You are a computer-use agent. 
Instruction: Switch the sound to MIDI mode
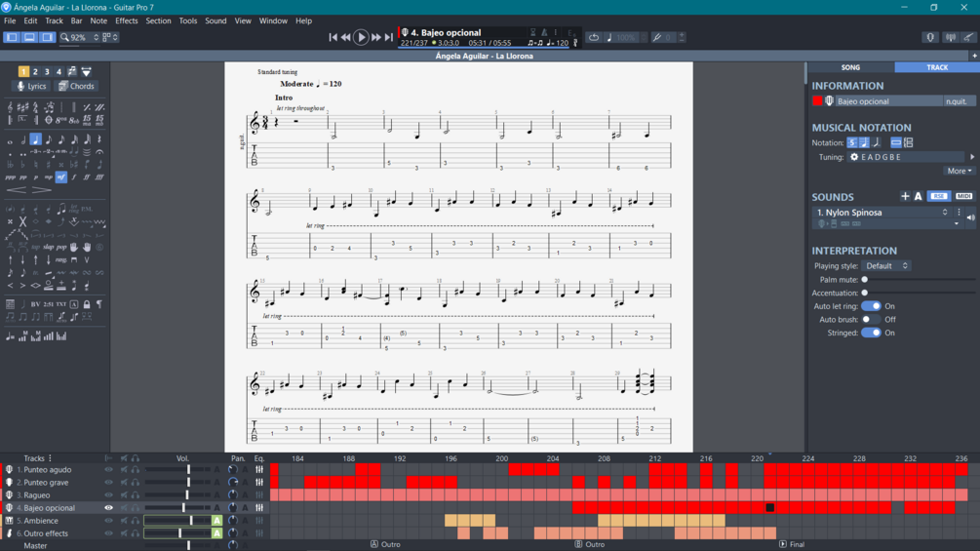(963, 196)
